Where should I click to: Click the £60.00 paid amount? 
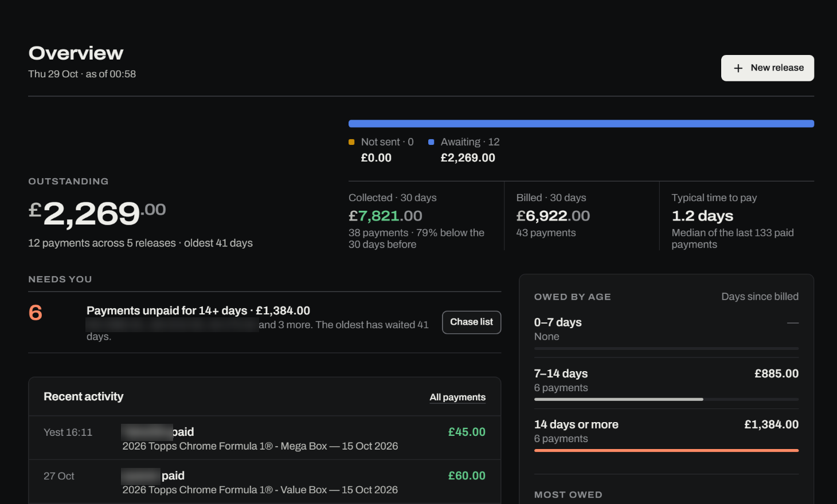(x=467, y=476)
